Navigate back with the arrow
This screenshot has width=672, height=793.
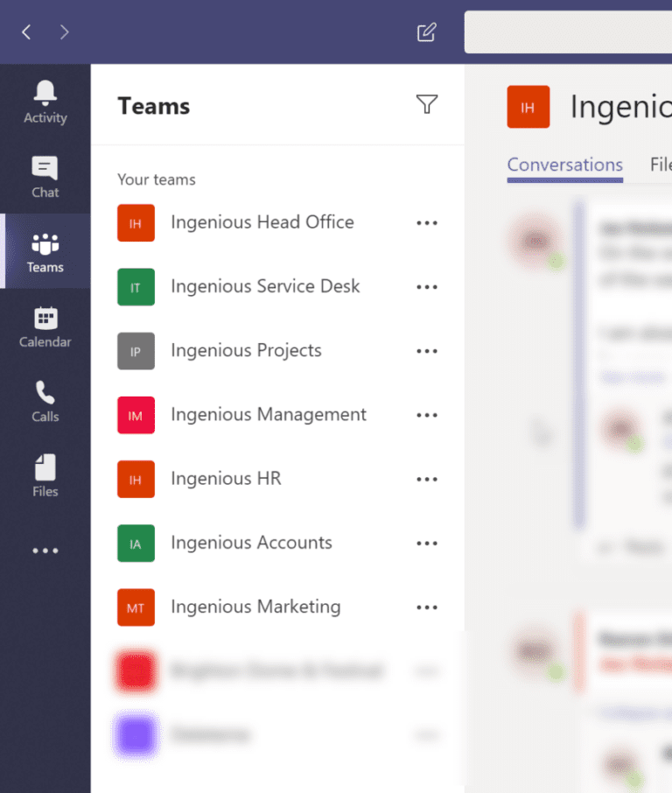(25, 32)
